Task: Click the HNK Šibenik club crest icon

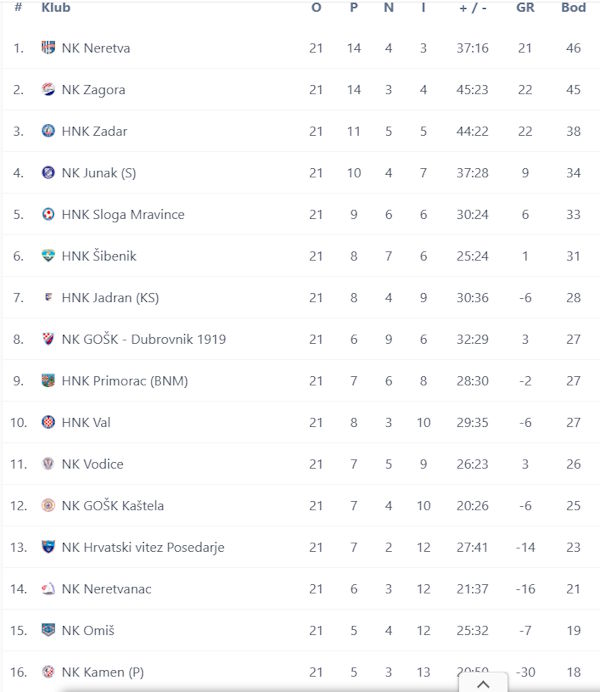Action: 48,256
